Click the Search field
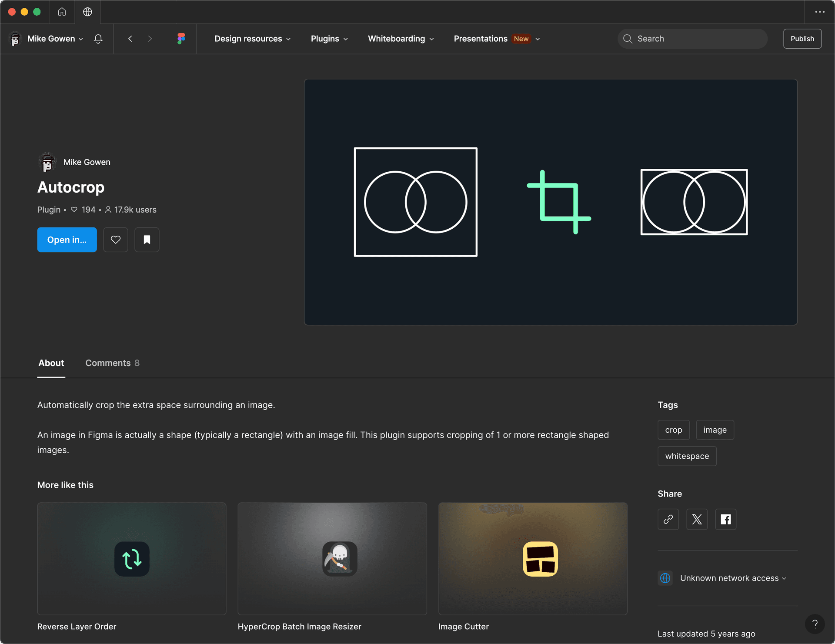The image size is (835, 644). point(693,39)
